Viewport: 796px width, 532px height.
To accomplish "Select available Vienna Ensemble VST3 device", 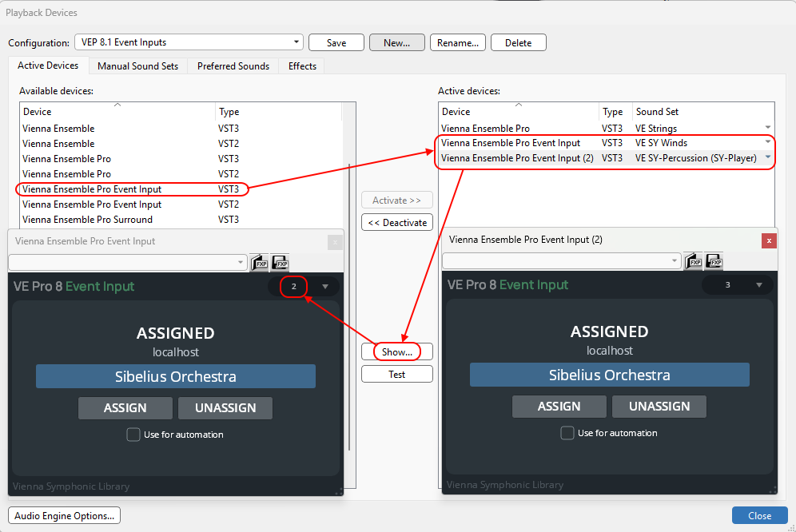I will pos(181,129).
